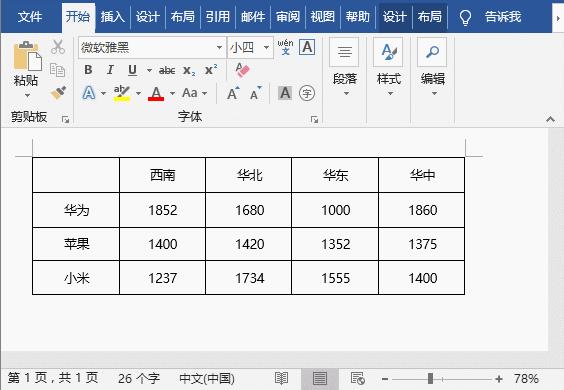Click the lightbulb Tell Me icon

coord(465,17)
